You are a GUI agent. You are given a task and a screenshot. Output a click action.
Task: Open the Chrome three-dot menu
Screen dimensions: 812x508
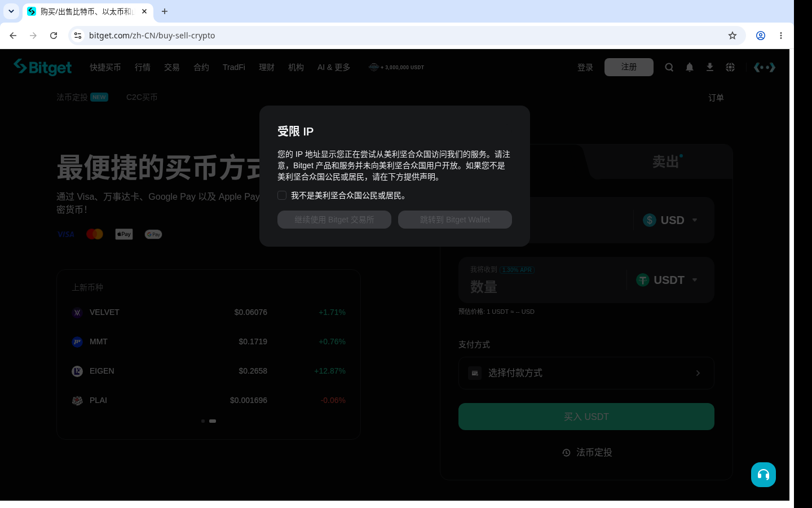point(781,36)
